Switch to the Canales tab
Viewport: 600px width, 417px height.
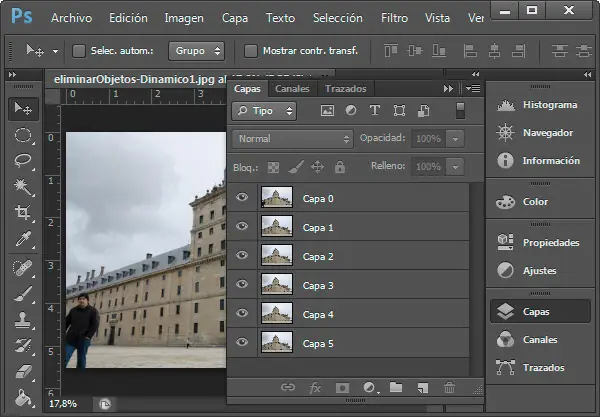[292, 89]
